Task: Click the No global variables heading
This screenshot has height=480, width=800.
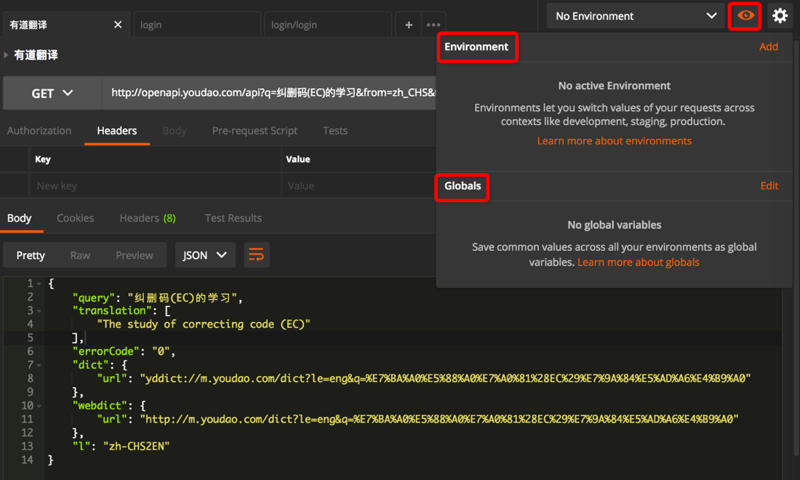Action: (x=614, y=225)
